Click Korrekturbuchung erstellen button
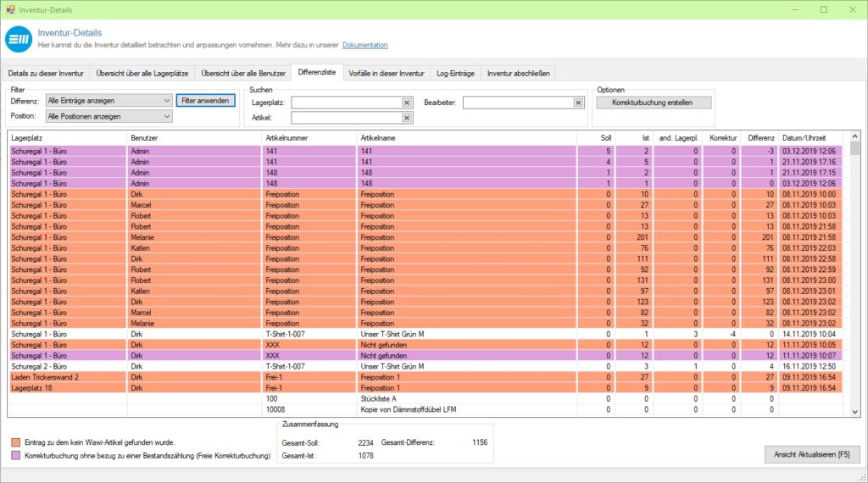The image size is (868, 483). pyautogui.click(x=652, y=103)
